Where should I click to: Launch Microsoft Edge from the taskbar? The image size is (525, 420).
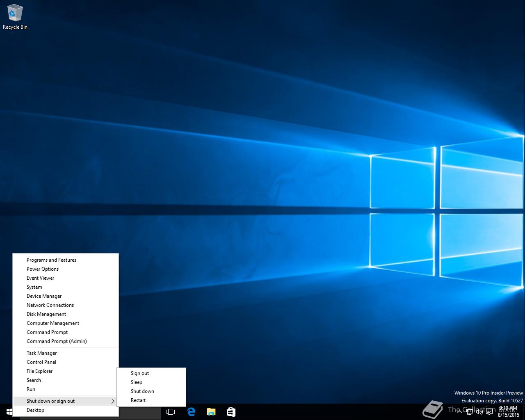(x=191, y=412)
